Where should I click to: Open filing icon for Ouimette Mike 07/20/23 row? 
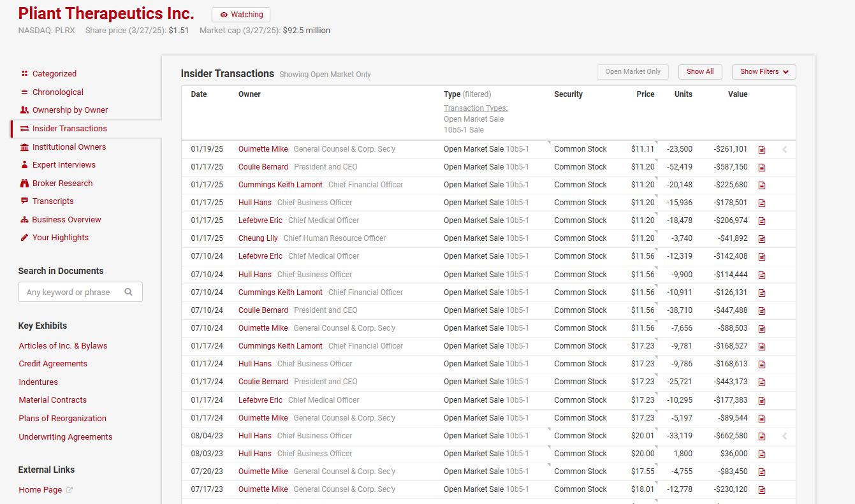[x=762, y=472]
